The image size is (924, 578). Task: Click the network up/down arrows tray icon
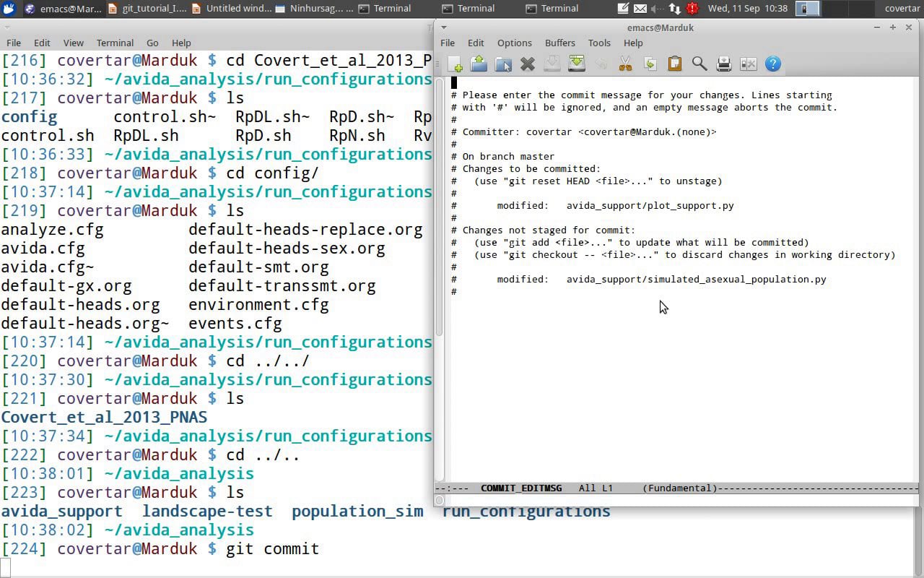[x=675, y=9]
